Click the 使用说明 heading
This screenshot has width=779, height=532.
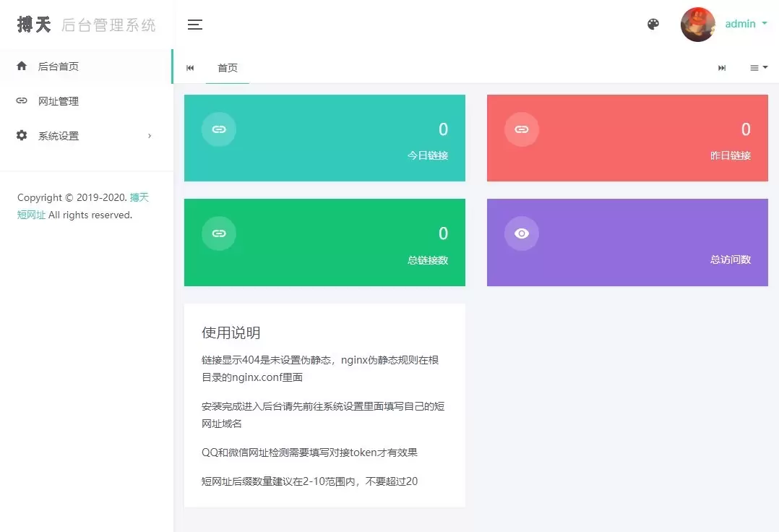click(x=231, y=332)
